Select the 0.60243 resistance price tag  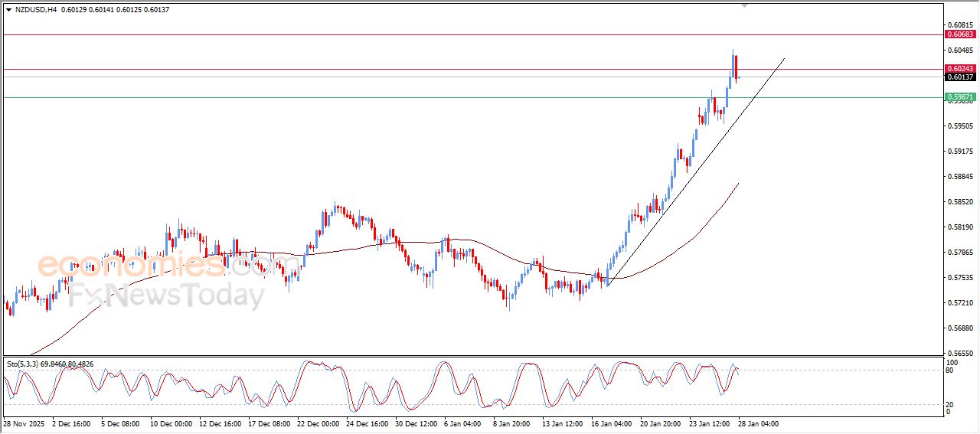(x=959, y=69)
